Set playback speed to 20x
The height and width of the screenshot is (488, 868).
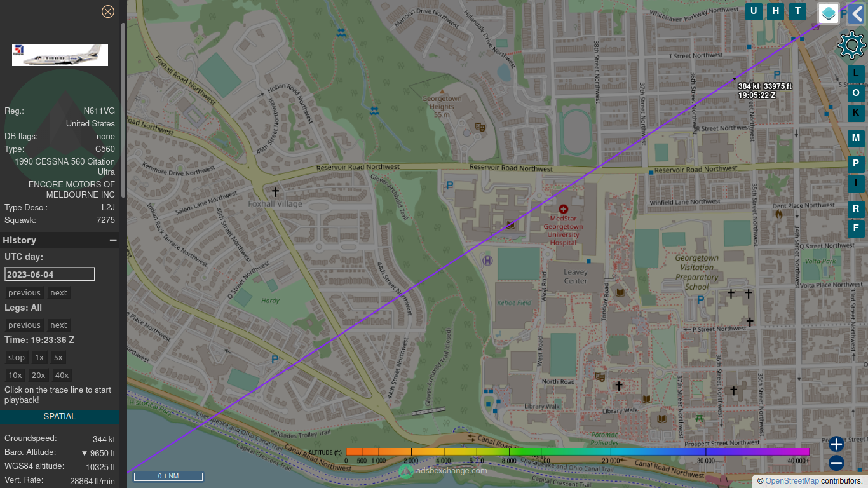39,376
